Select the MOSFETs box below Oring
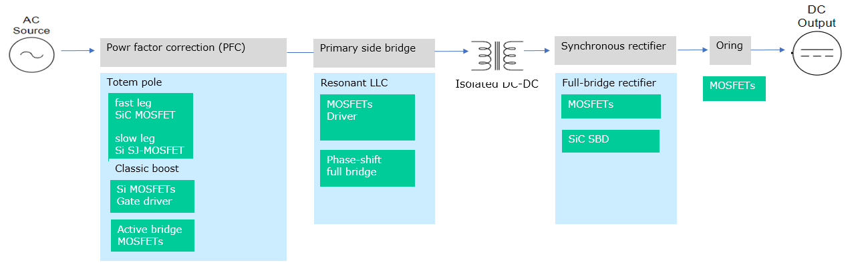868x265 pixels. click(734, 88)
